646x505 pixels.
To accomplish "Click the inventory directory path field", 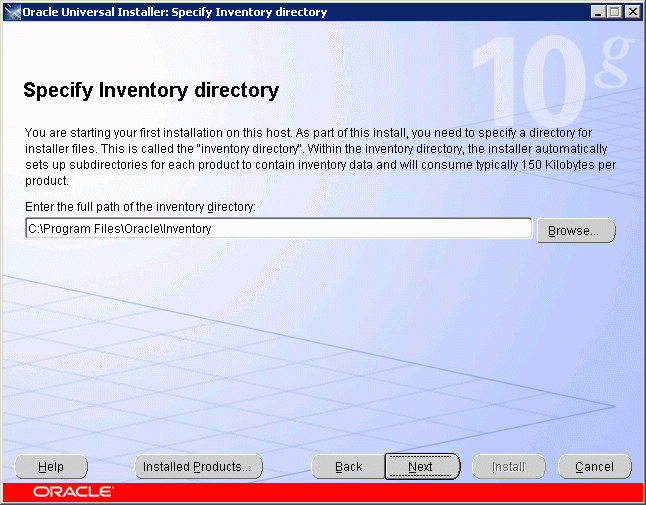I will tap(279, 228).
